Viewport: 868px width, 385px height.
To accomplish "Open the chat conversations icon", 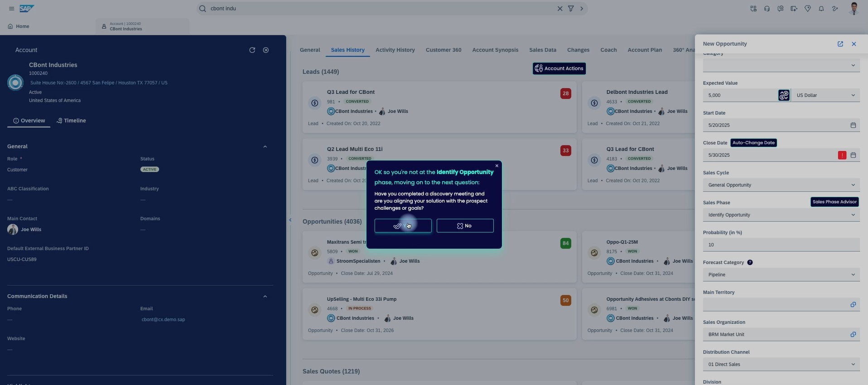I will pos(781,9).
